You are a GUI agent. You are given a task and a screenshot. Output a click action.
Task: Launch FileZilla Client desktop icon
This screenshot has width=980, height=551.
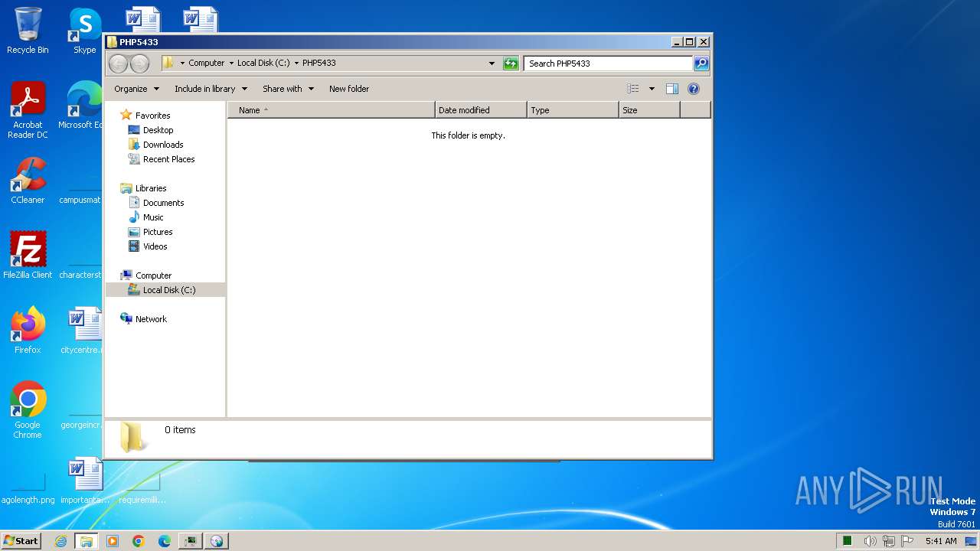tap(28, 255)
